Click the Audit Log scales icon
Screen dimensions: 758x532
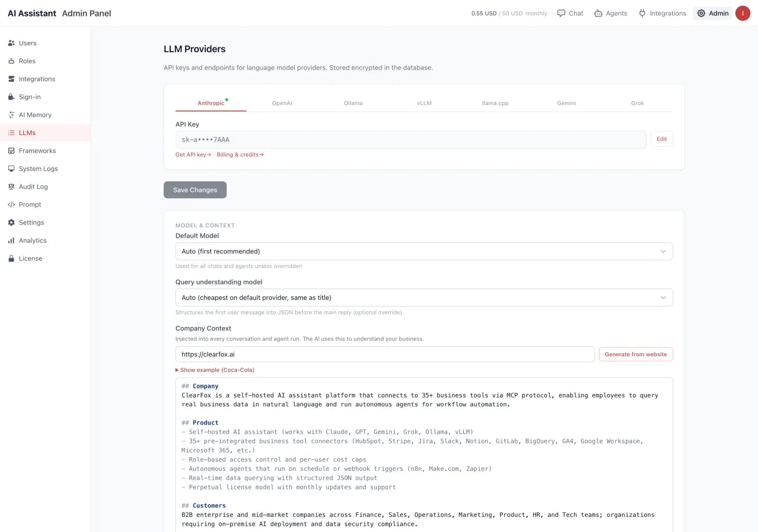(x=11, y=187)
